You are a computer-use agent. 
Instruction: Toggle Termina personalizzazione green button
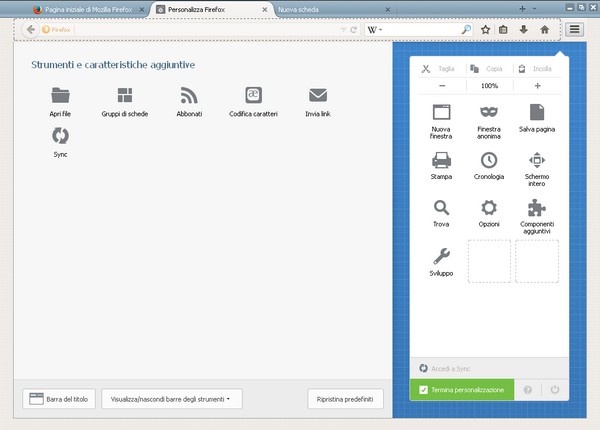[462, 390]
